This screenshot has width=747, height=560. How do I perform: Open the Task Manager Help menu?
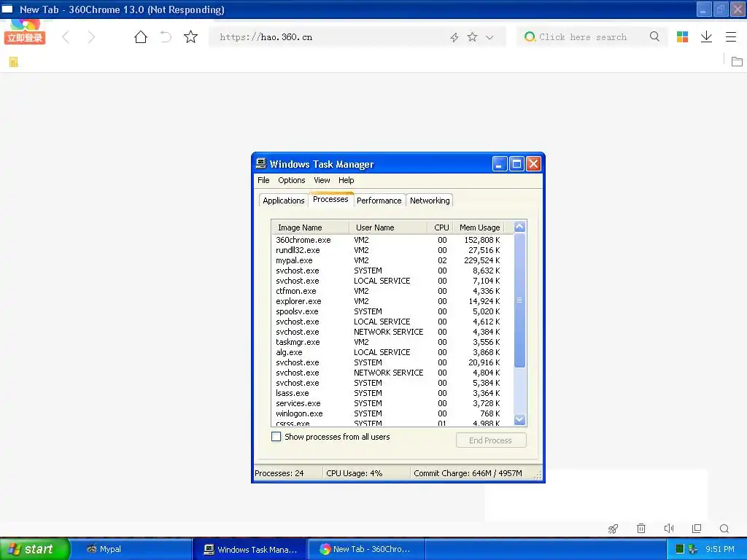pyautogui.click(x=347, y=180)
